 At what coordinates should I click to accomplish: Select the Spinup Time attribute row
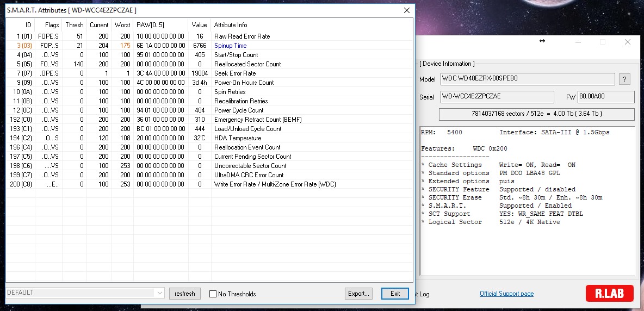[x=209, y=46]
